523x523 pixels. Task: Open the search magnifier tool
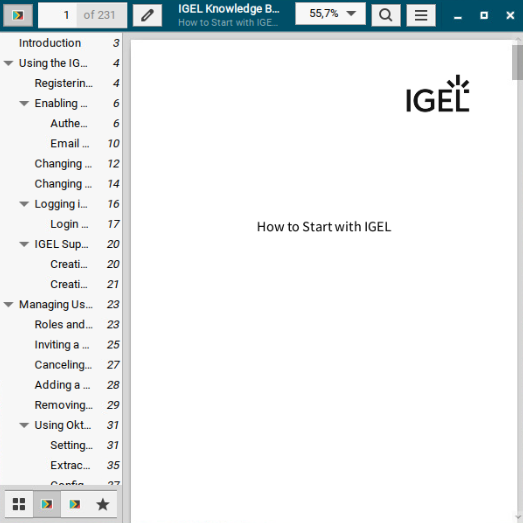point(386,15)
